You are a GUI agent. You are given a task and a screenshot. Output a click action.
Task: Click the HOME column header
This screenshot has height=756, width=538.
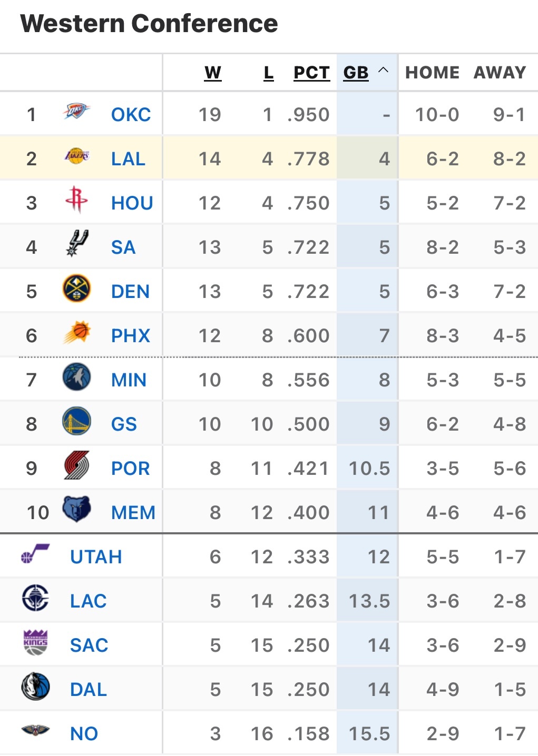432,73
